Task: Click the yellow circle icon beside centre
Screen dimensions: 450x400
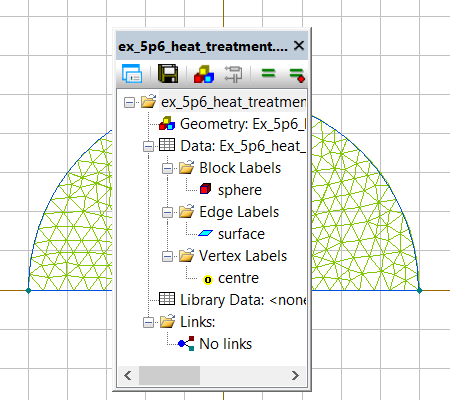Action: 208,280
